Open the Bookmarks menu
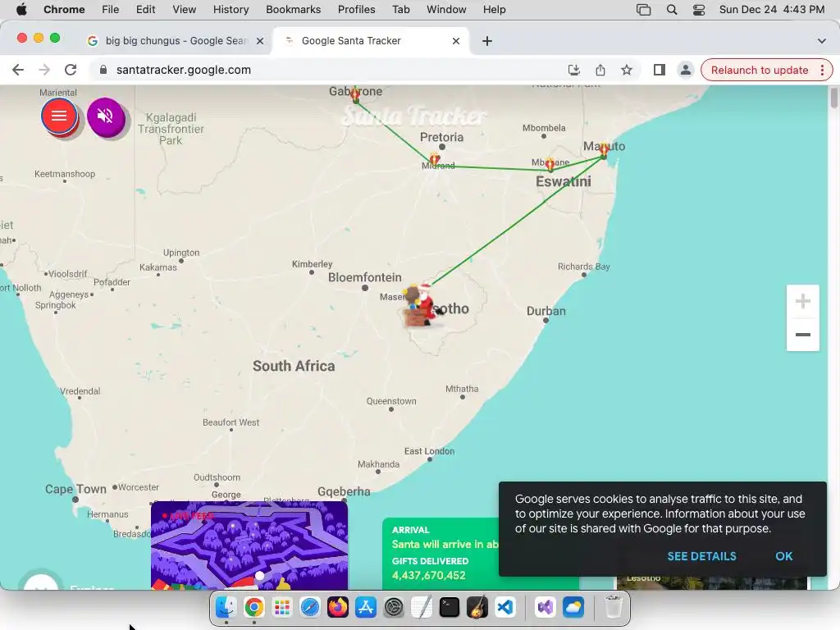Viewport: 840px width, 630px height. coord(293,10)
